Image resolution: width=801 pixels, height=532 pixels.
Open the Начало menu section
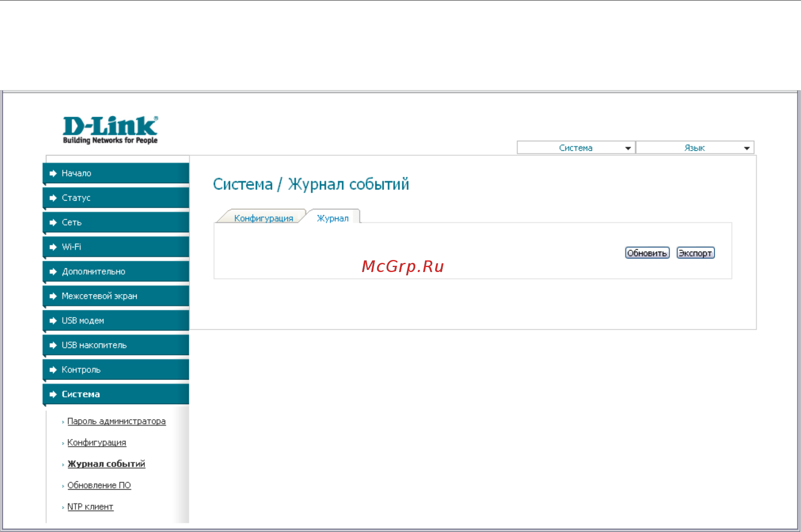coord(116,173)
